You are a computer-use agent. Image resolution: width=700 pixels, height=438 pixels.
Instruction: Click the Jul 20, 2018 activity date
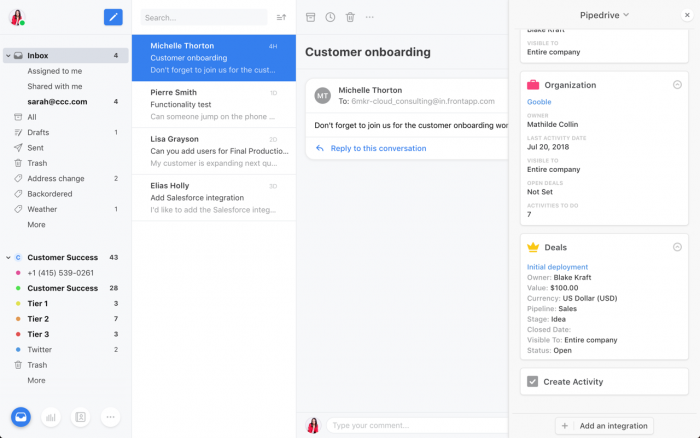point(548,147)
